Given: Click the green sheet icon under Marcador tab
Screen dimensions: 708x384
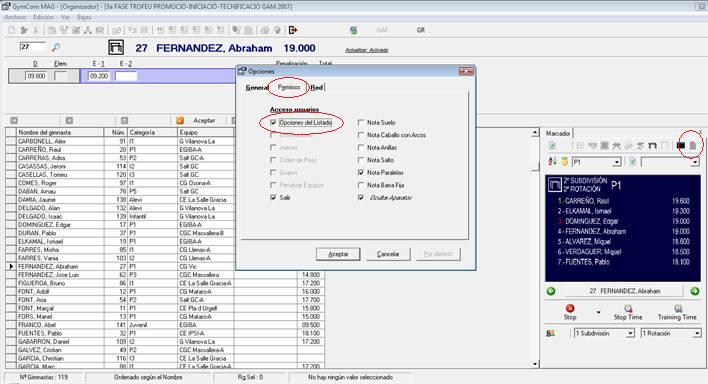Looking at the screenshot, I should pyautogui.click(x=552, y=145).
